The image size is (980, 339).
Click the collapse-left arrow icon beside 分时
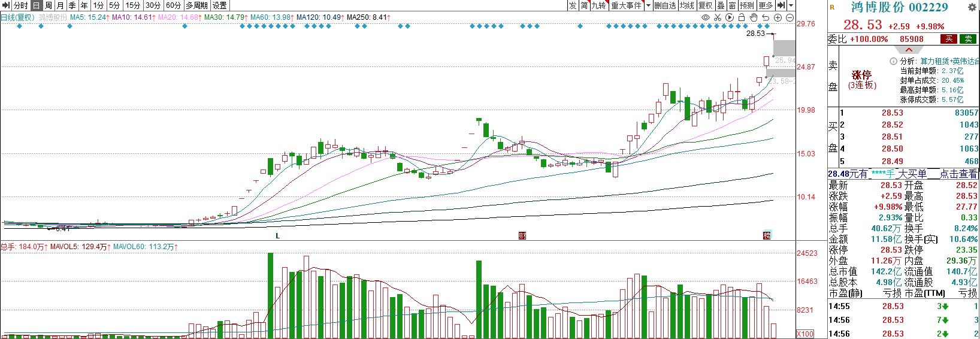(5, 5)
